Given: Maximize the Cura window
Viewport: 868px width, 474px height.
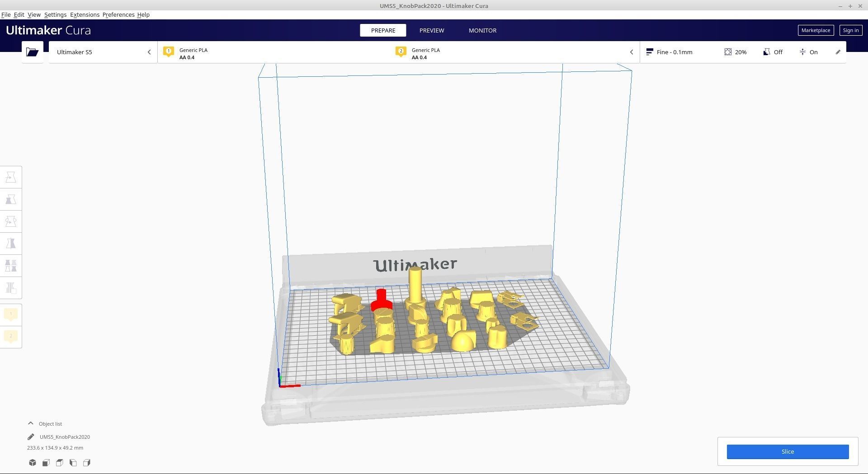Looking at the screenshot, I should click(850, 6).
